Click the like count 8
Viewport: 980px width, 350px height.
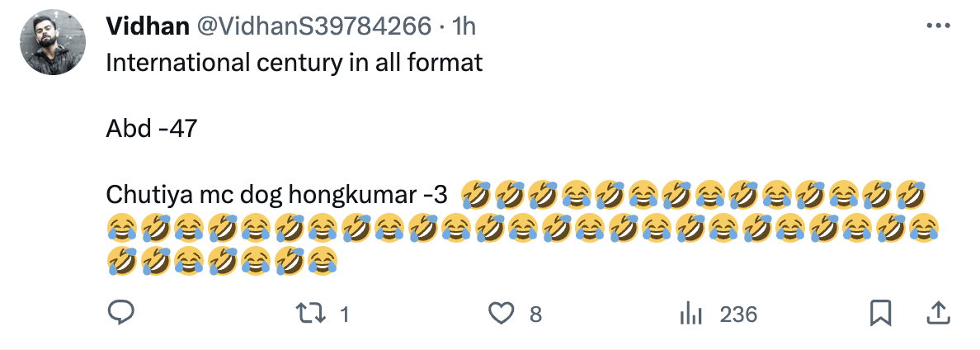click(x=535, y=315)
